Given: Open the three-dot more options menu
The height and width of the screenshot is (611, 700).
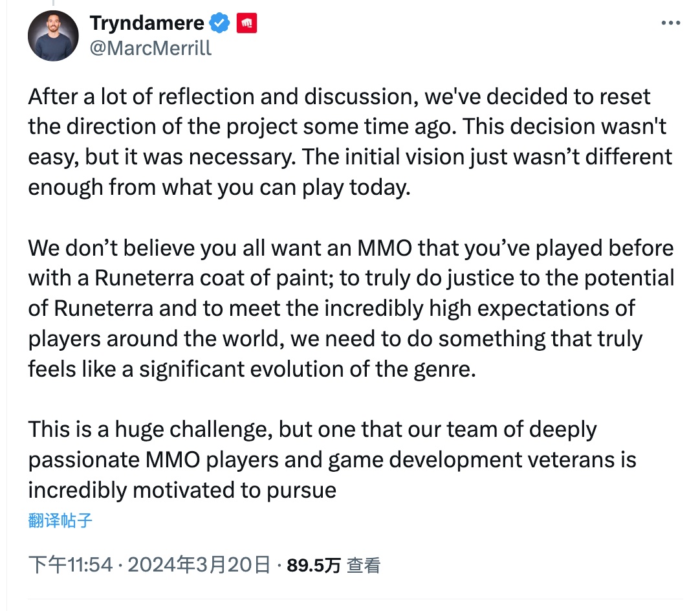Looking at the screenshot, I should pos(670,23).
